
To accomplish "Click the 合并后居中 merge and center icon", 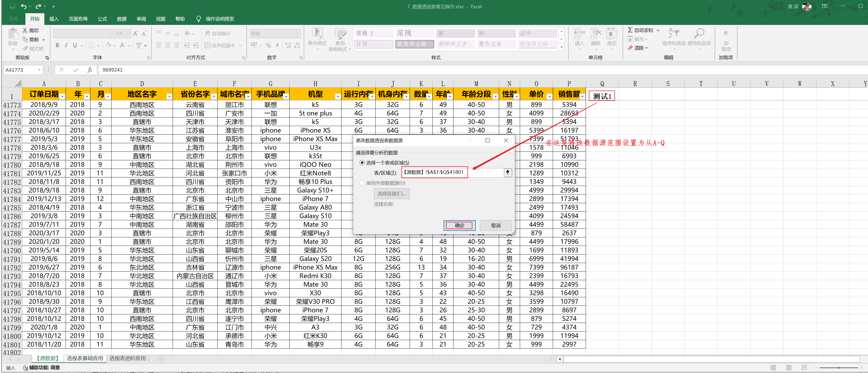I will point(208,45).
